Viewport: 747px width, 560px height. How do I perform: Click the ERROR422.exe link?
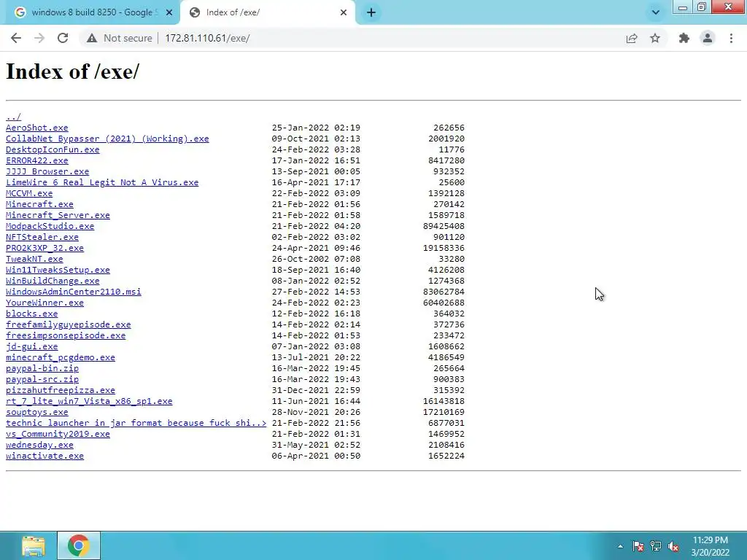36,160
